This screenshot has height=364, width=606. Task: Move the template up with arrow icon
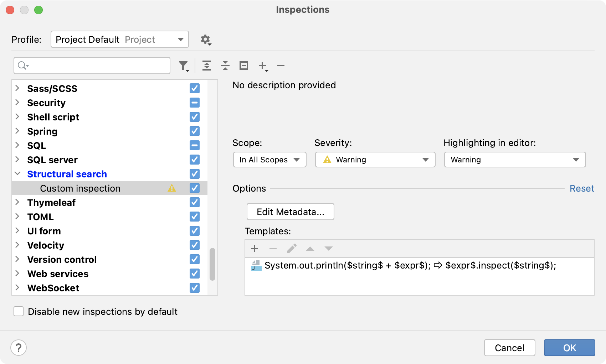click(310, 248)
